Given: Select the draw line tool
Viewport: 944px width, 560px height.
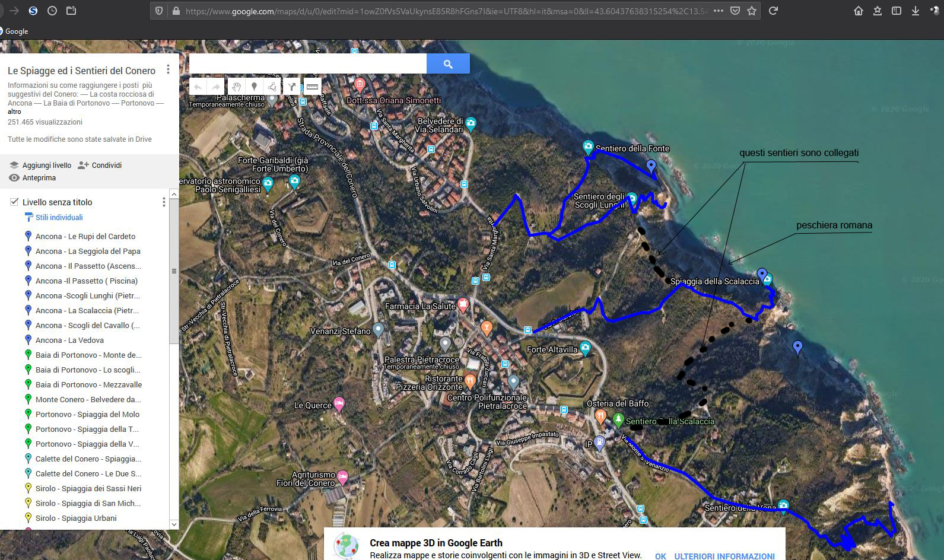Looking at the screenshot, I should click(272, 87).
